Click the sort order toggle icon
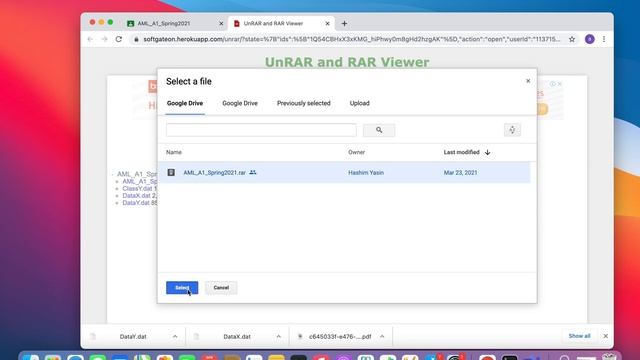 (x=512, y=130)
